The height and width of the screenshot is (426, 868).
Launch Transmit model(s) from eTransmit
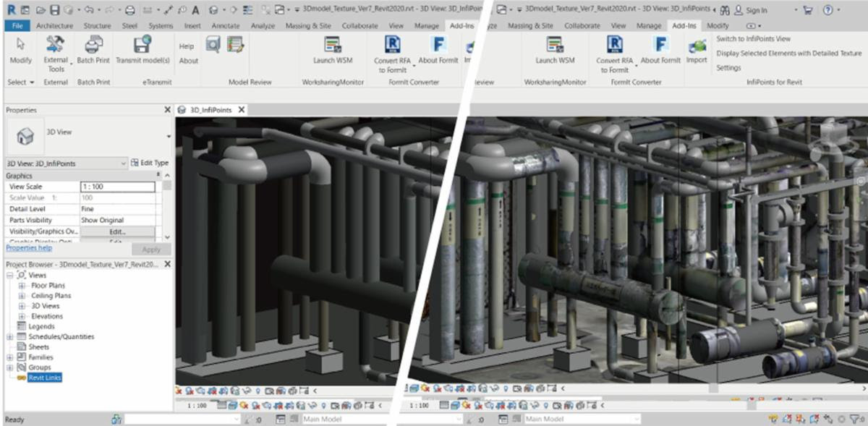point(142,45)
